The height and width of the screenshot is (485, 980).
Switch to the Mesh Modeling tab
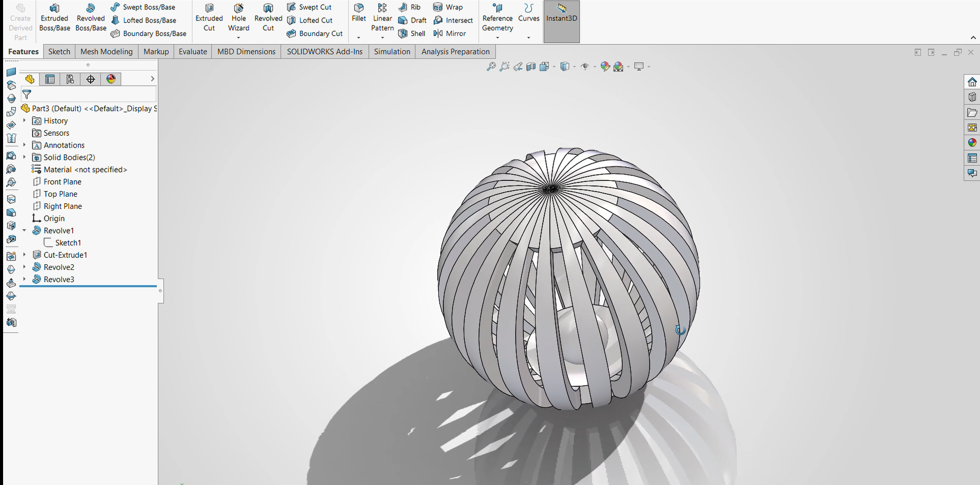[107, 52]
